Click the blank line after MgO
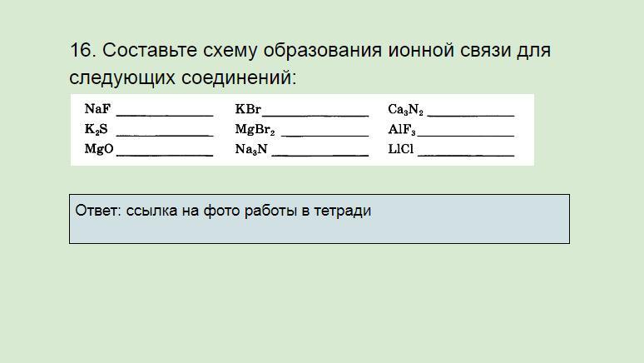Image resolution: width=644 pixels, height=363 pixels. (165, 153)
